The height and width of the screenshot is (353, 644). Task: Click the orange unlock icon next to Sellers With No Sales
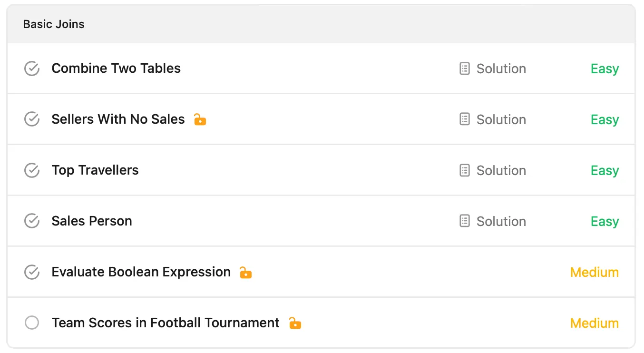tap(200, 119)
